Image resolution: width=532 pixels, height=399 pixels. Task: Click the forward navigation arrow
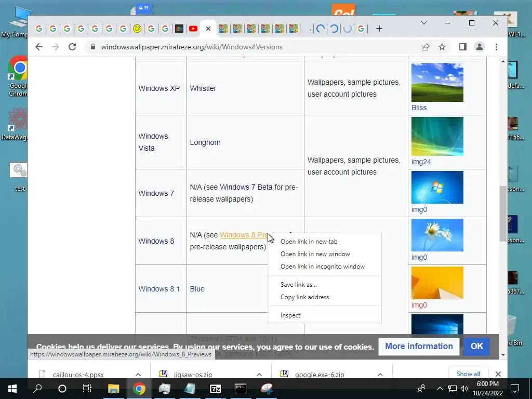(x=55, y=47)
